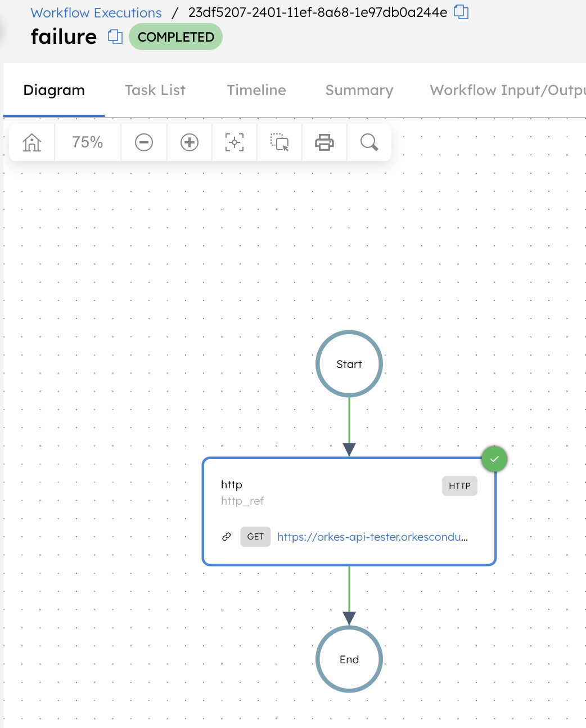Click the green completed checkmark on http task
The width and height of the screenshot is (586, 728).
(494, 459)
